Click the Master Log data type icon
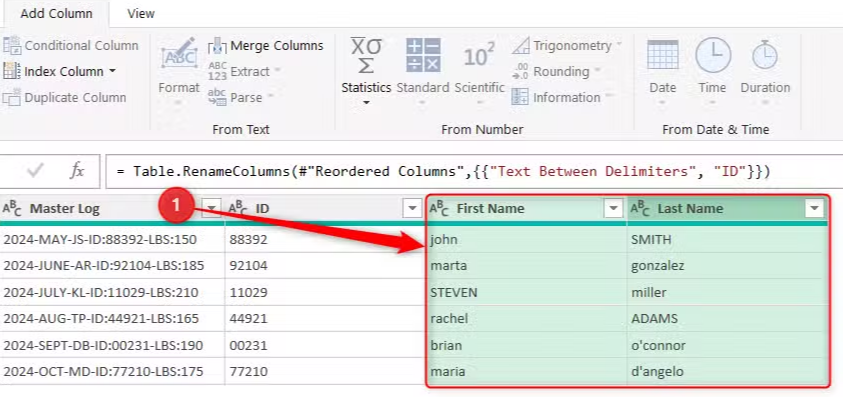Image resolution: width=843 pixels, height=397 pixels. coord(12,209)
